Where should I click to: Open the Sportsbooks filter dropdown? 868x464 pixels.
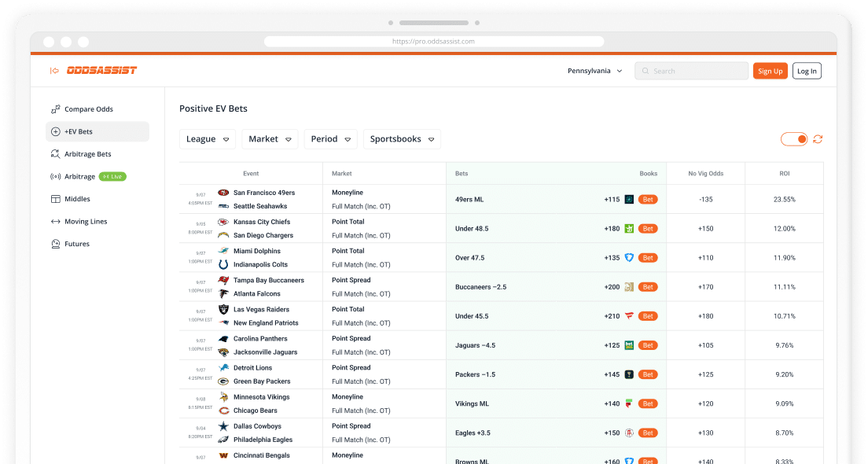[402, 138]
